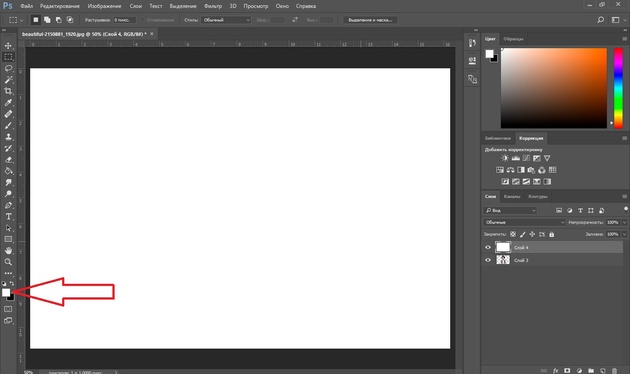The image size is (630, 374).
Task: Select the Rectangular Marquee tool in the left toolbar
Action: coord(8,57)
